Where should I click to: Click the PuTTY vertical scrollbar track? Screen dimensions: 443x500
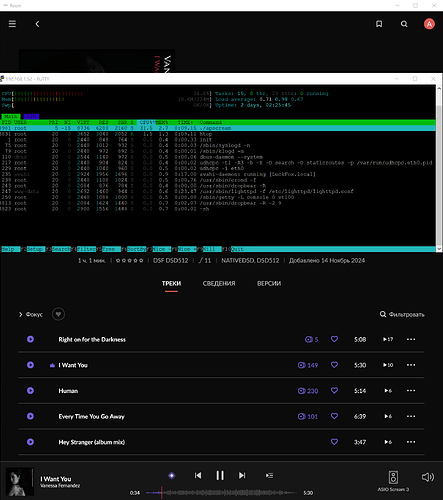[439, 167]
